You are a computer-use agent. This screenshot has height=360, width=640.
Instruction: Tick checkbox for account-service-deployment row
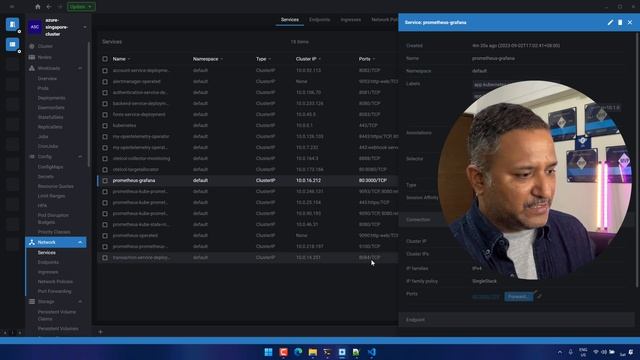[105, 71]
